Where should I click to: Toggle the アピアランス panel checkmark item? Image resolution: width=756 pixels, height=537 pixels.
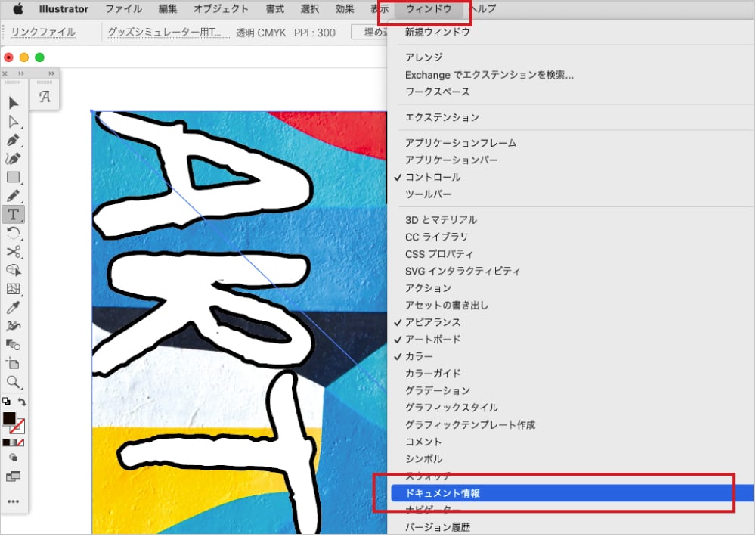click(432, 322)
